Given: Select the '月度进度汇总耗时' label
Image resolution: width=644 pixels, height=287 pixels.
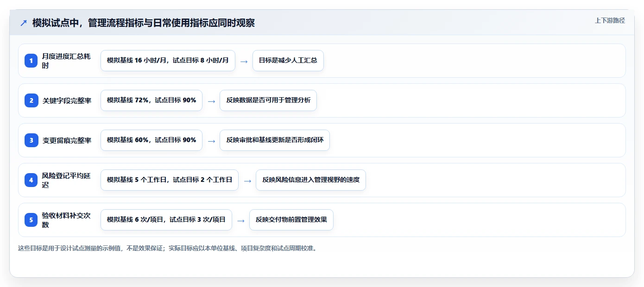Looking at the screenshot, I should click(x=66, y=61).
